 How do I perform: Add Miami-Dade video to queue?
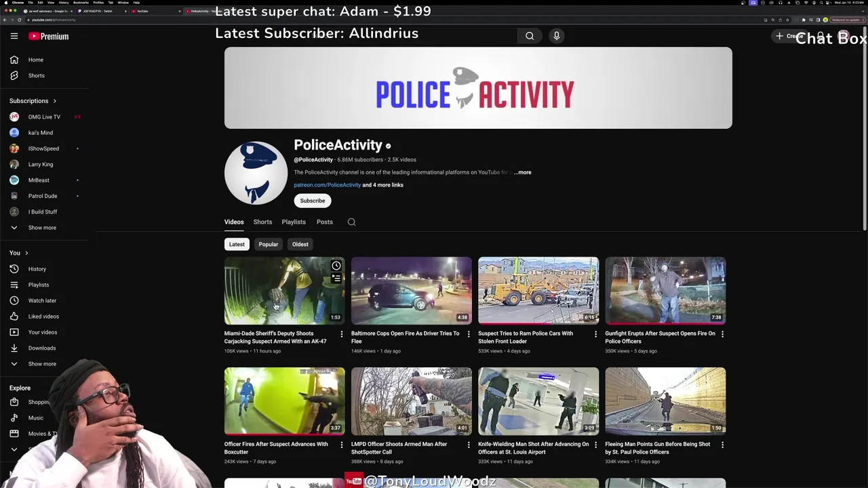point(336,278)
